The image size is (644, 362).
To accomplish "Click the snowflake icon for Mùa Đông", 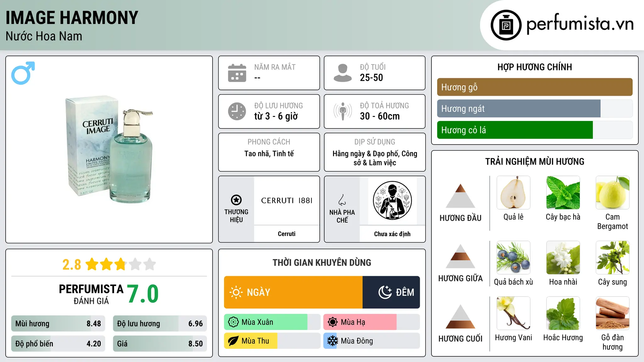I will [333, 341].
